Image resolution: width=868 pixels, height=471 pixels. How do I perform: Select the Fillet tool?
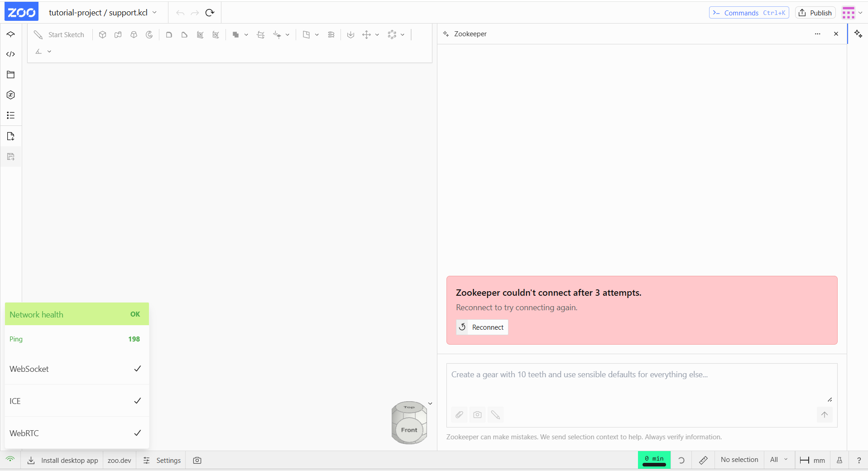169,34
